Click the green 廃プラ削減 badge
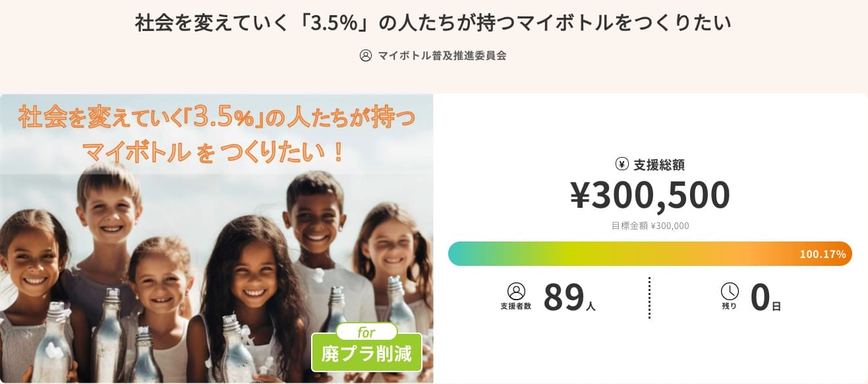 366,354
